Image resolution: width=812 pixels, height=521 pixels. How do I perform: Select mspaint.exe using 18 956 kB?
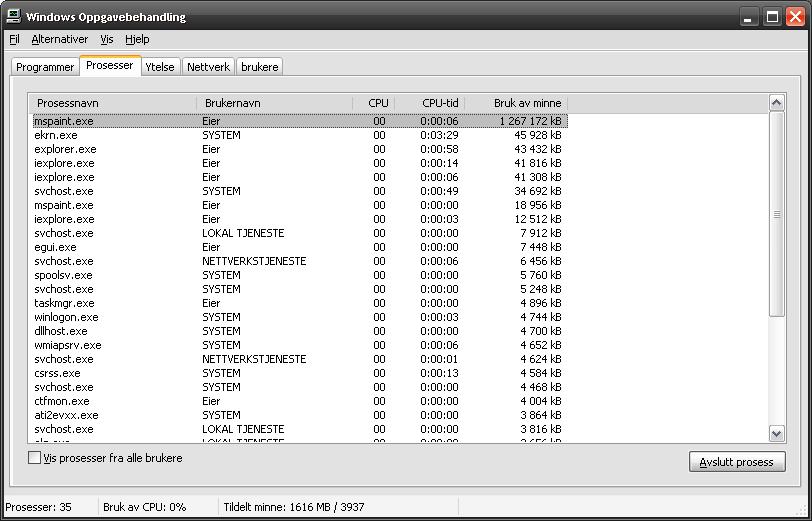pos(300,205)
